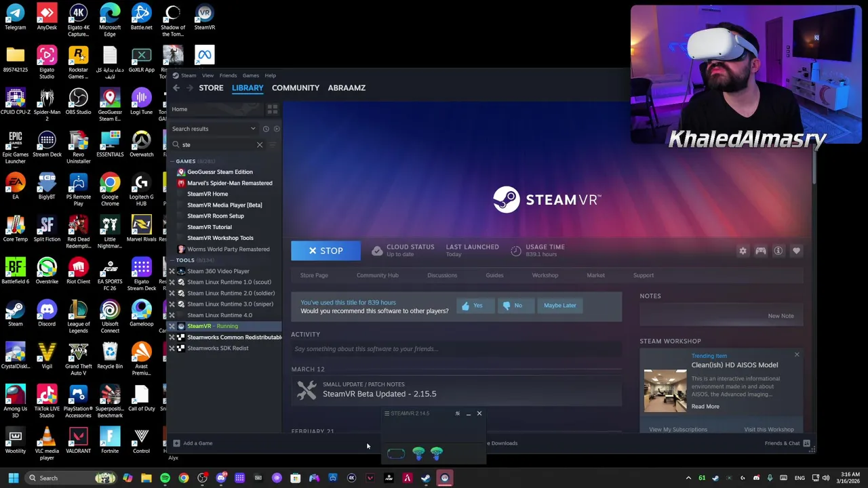Open SteamVR Store Page link
Viewport: 868px width, 488px height.
pyautogui.click(x=314, y=275)
